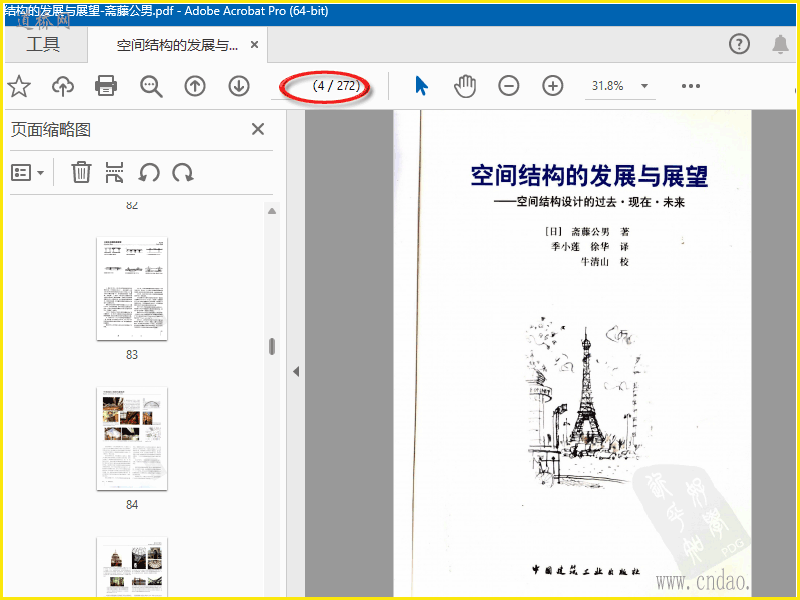Open the find text magnifier tool
Screen dimensions: 800x600
(151, 86)
